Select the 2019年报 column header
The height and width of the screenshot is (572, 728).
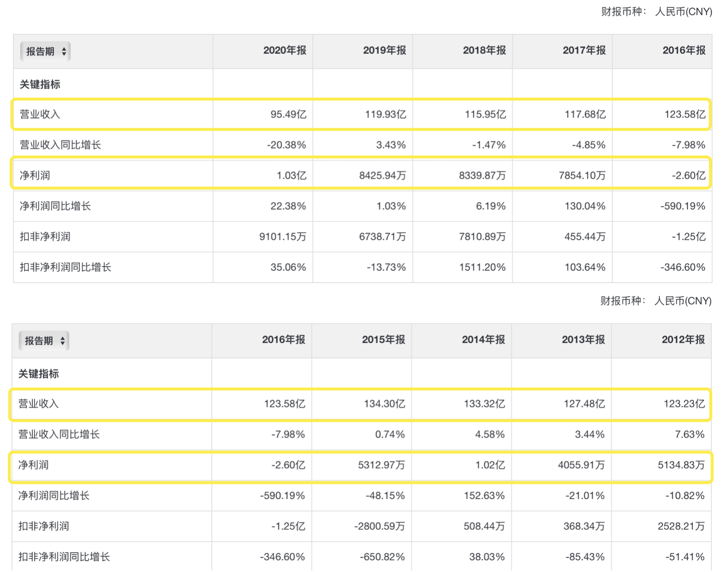385,51
